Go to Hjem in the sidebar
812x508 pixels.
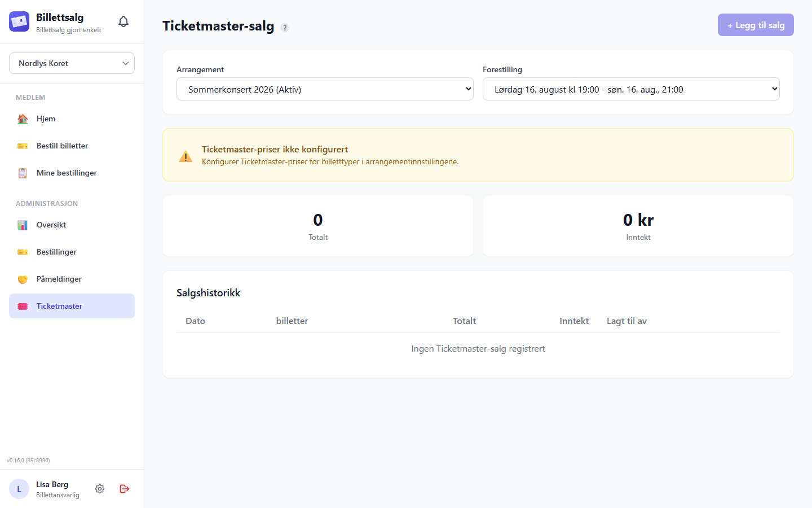72,119
